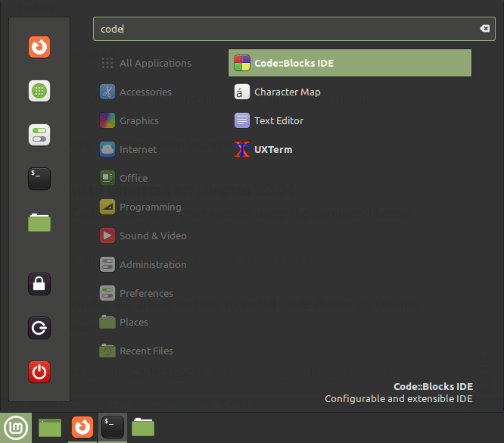Click Show Desktop icon in taskbar
504x443 pixels.
tap(50, 428)
